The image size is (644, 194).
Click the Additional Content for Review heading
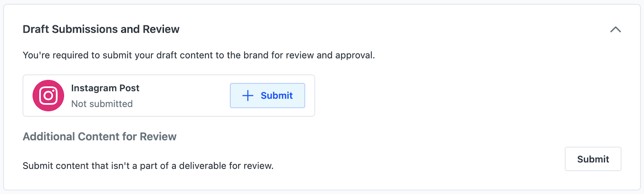point(99,137)
